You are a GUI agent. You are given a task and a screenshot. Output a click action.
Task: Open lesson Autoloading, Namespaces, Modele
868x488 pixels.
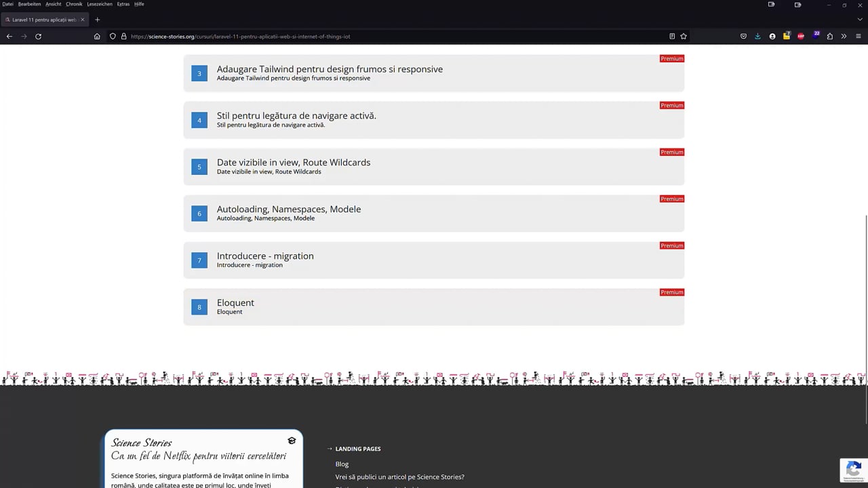[434, 213]
